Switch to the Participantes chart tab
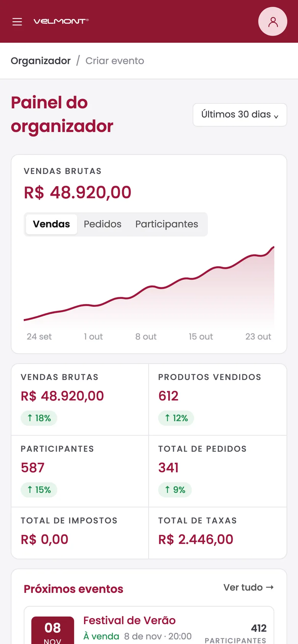This screenshot has height=644, width=298. [x=167, y=224]
